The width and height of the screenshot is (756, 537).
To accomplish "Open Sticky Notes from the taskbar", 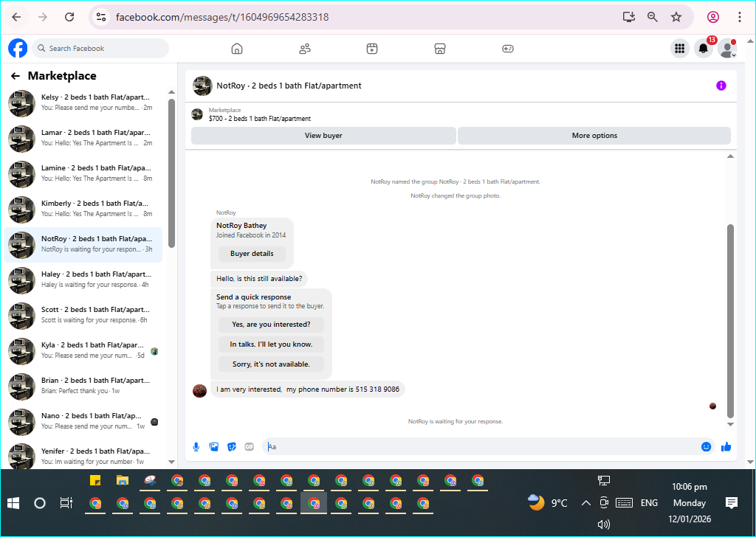I will [x=95, y=481].
